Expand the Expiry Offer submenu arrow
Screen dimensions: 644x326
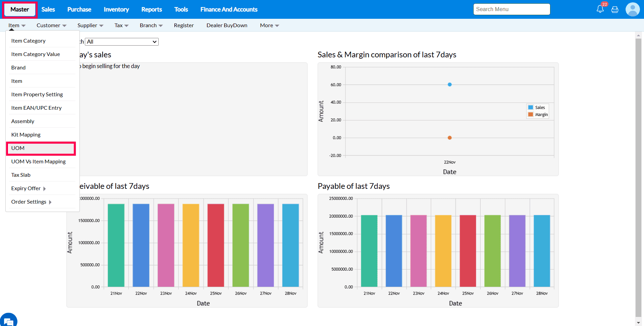(x=45, y=188)
